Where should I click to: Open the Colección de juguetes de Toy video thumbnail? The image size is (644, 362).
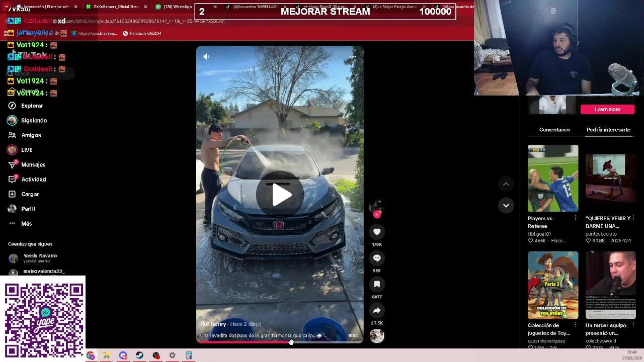553,285
